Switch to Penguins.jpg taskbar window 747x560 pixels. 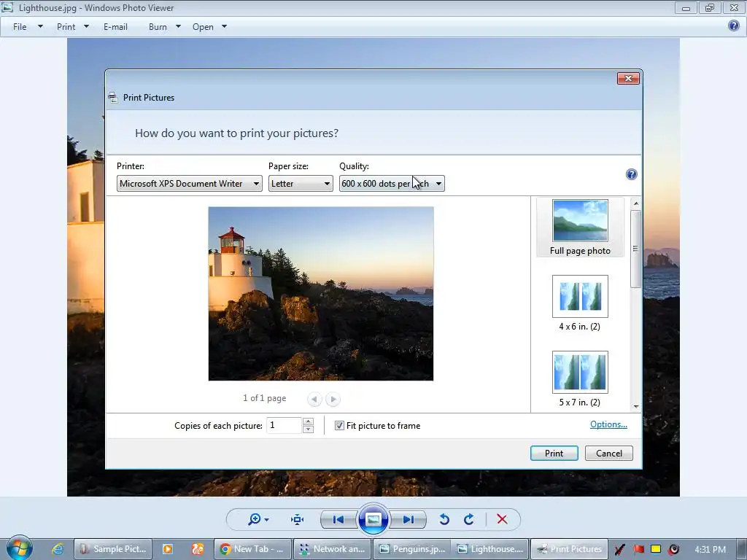tap(411, 549)
